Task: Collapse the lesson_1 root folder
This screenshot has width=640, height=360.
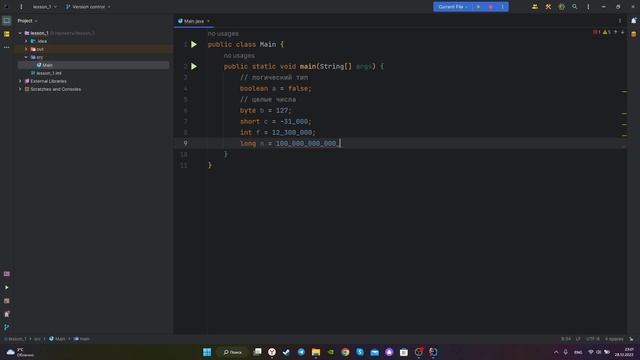Action: point(20,33)
